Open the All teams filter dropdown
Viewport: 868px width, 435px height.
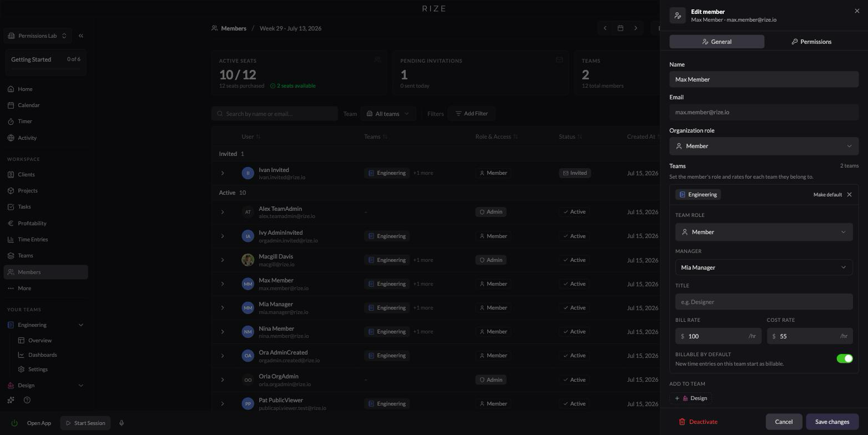[x=388, y=114]
